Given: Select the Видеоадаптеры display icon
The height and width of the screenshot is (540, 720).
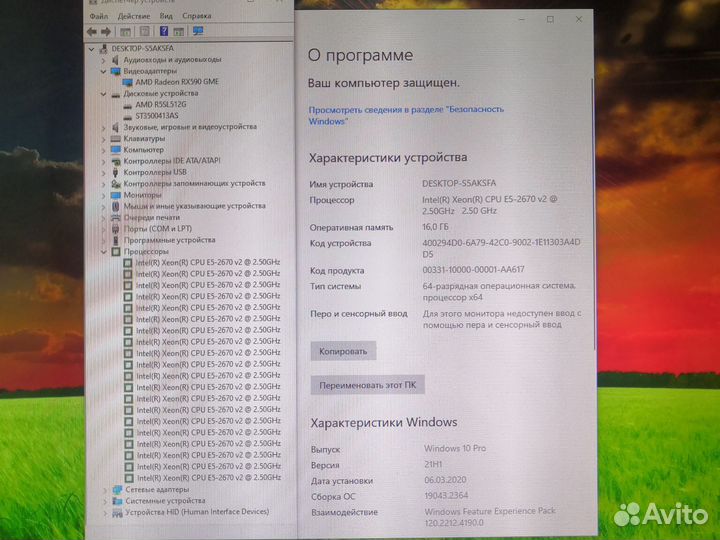Looking at the screenshot, I should [116, 71].
